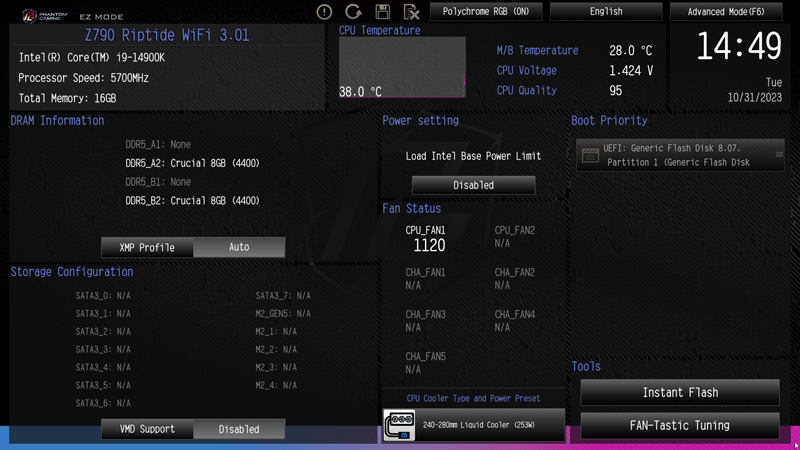Click Processor Speed: 5700MHz text
This screenshot has width=800, height=450.
pos(84,78)
